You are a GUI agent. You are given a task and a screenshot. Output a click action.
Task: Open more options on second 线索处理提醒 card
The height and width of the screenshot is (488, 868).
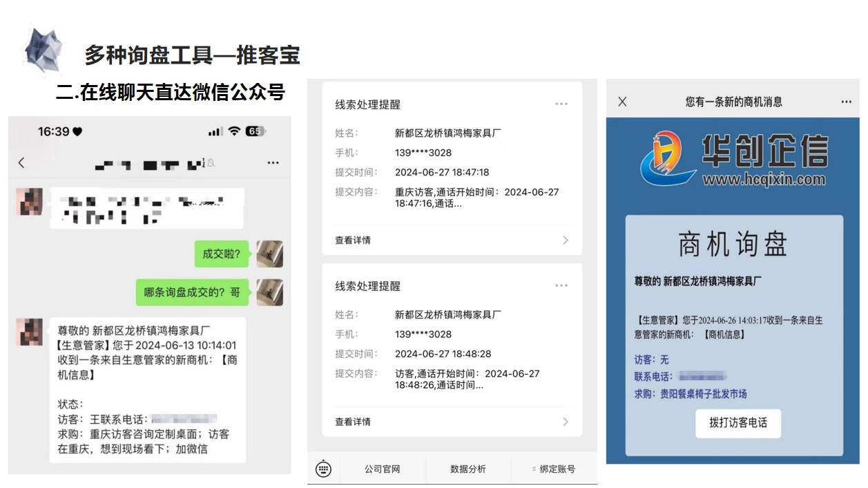pos(561,285)
